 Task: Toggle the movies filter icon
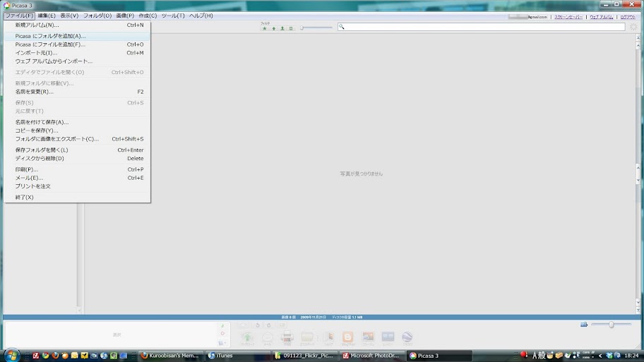point(291,28)
